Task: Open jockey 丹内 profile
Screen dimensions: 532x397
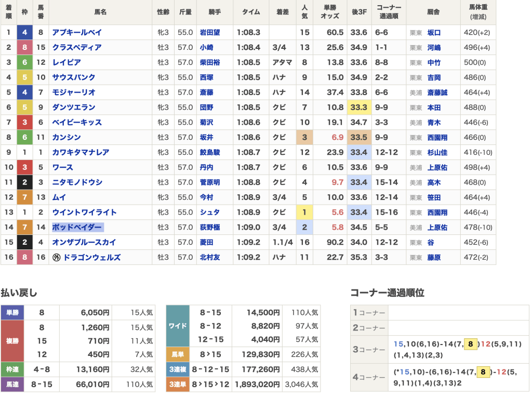Action: 206,167
